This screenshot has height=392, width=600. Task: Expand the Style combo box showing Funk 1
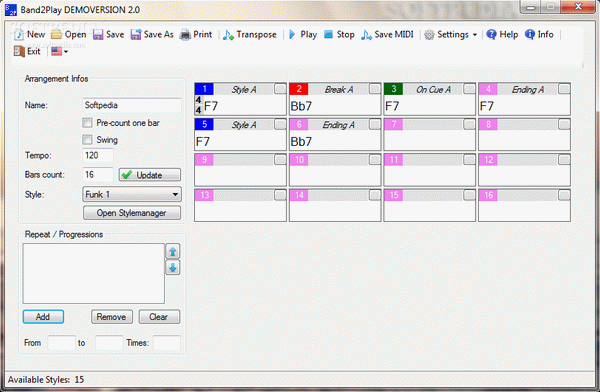point(132,194)
